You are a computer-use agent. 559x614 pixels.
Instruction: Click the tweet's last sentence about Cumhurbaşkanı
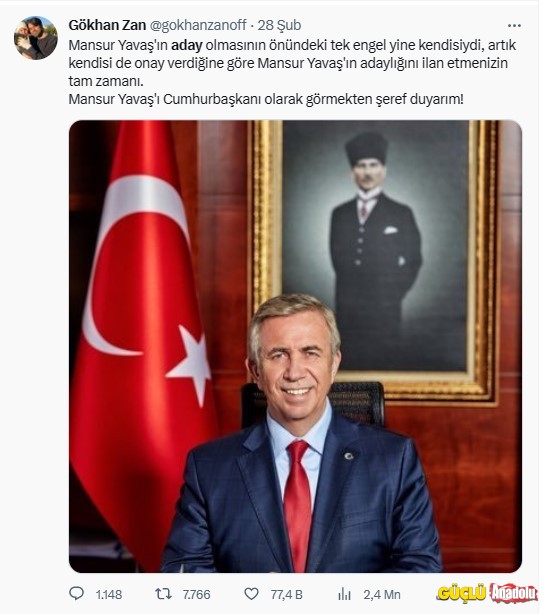coord(266,99)
